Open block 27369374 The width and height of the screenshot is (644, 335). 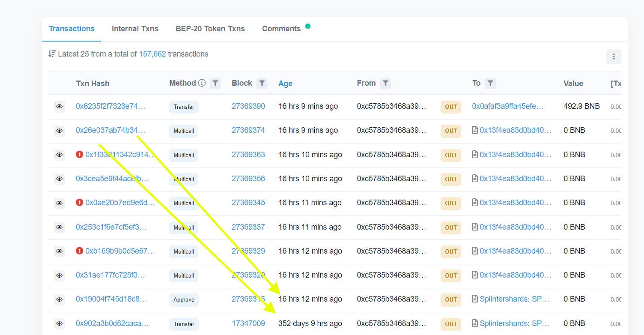click(248, 130)
